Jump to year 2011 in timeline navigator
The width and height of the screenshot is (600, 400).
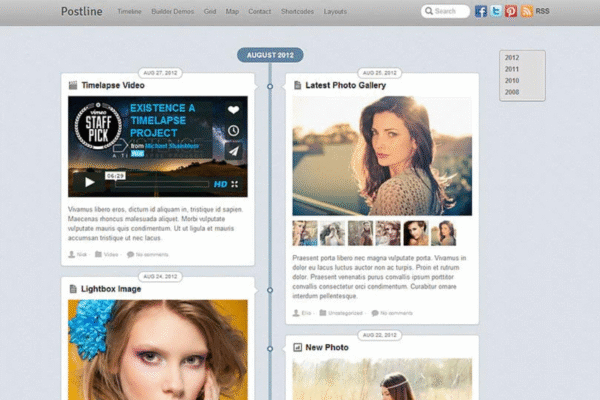[512, 69]
